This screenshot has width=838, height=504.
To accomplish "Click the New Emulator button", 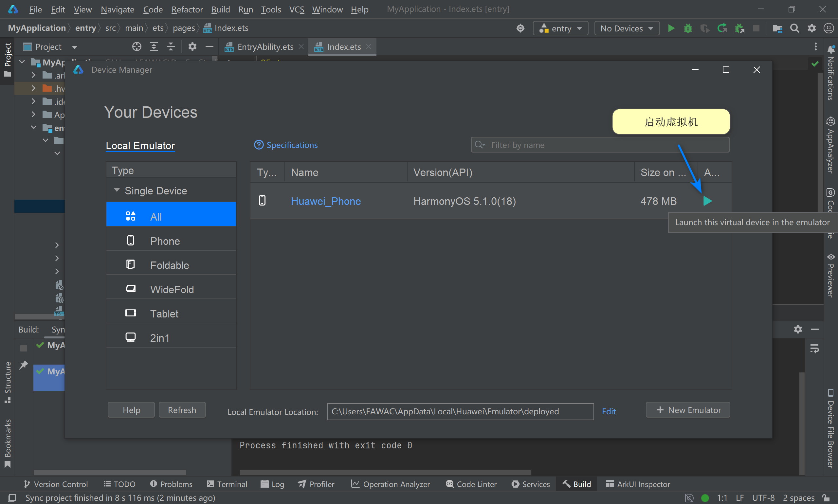I will 688,410.
